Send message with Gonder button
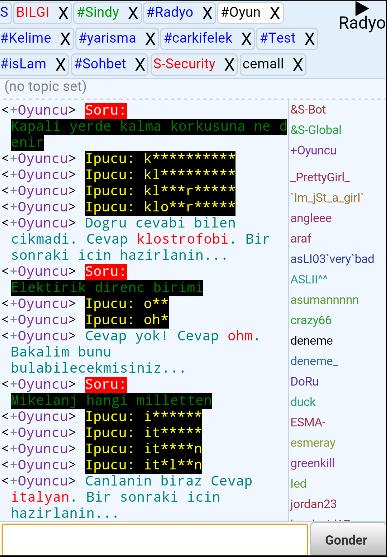This screenshot has width=387, height=557. (346, 540)
